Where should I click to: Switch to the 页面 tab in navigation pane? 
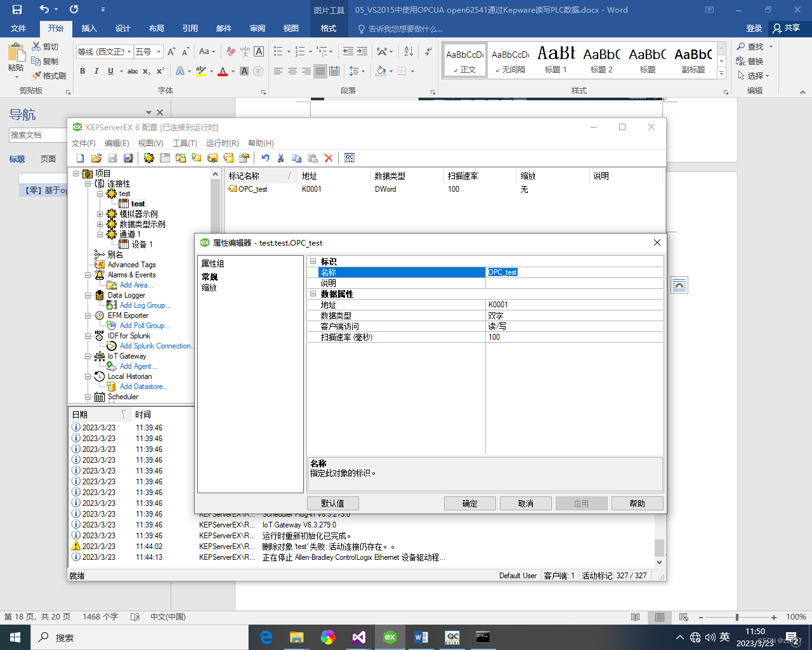tap(48, 159)
